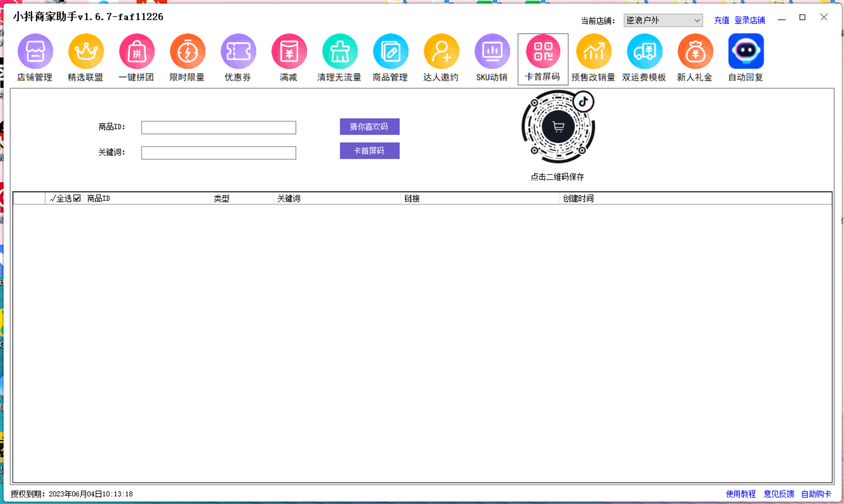
Task: Sort by 关键词 column header
Action: click(337, 198)
